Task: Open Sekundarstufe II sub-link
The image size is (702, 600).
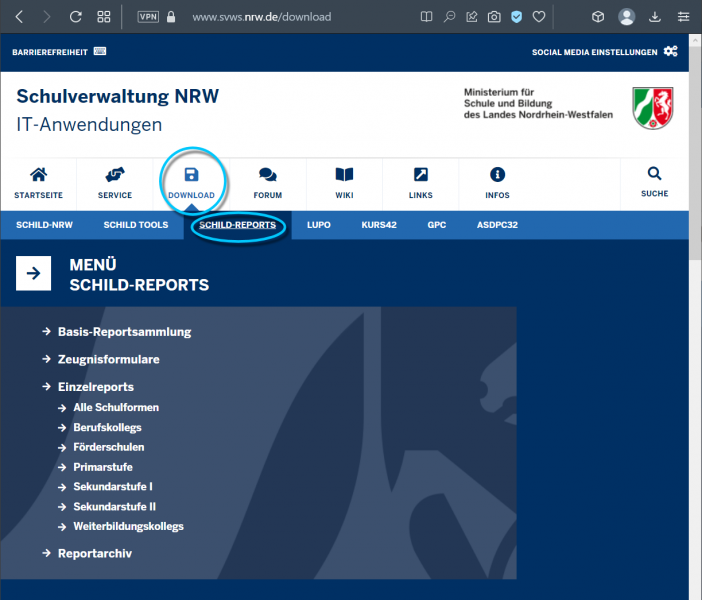Action: tap(115, 507)
